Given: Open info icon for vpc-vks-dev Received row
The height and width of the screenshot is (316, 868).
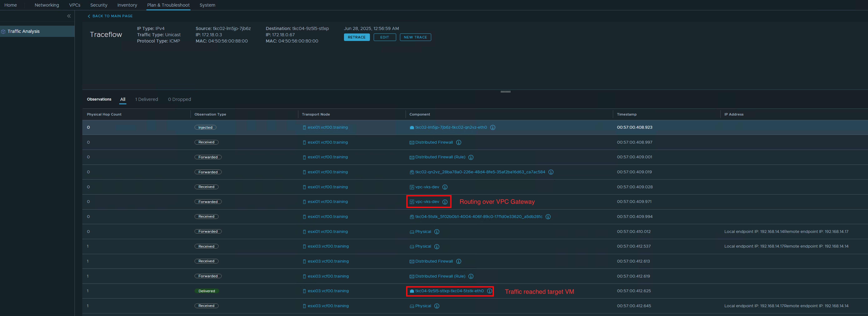Looking at the screenshot, I should tap(445, 187).
